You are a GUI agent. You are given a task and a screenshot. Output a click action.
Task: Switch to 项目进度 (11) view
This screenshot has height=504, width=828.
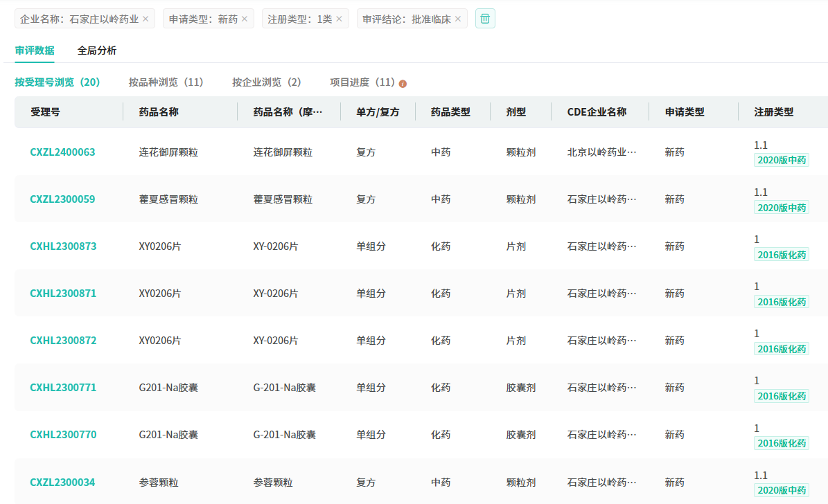pos(362,82)
